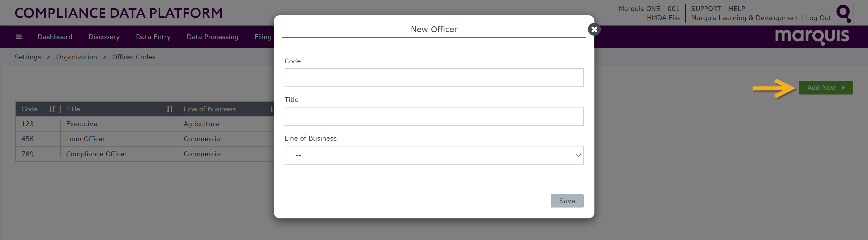Screen dimensions: 868x240
Task: Open the Data Entry menu
Action: point(153,37)
